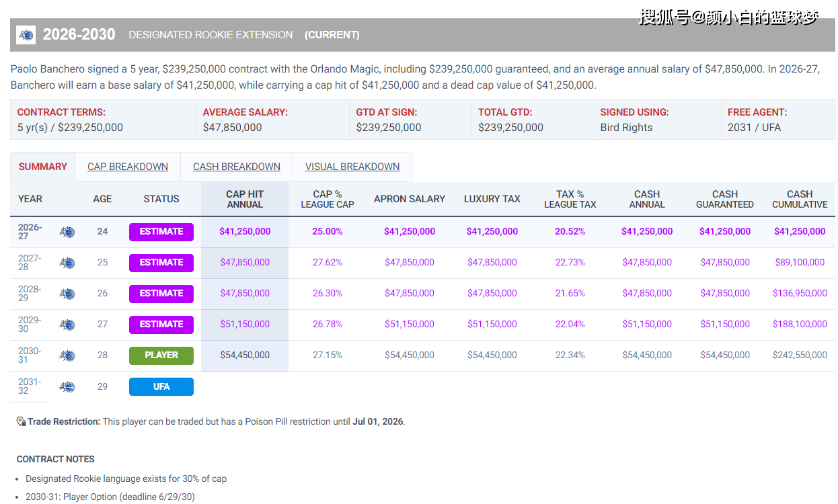
Task: Click the Magic team icon in 2027-28 row
Action: click(x=67, y=263)
